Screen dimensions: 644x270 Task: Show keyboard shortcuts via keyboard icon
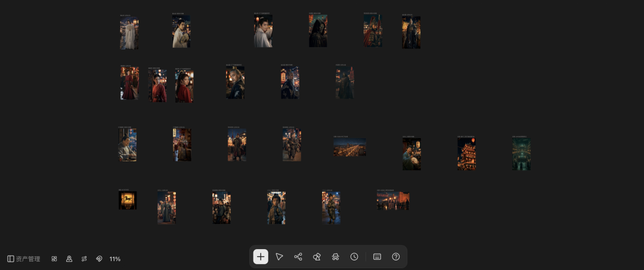pos(377,257)
